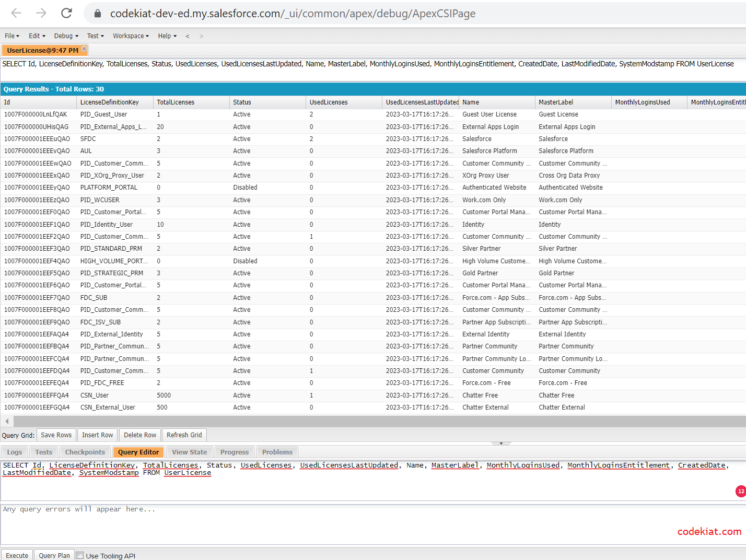Screen dimensions: 746x560
Task: Click the Cross Org Data Proxy MasterLabel cell
Action: click(573, 176)
